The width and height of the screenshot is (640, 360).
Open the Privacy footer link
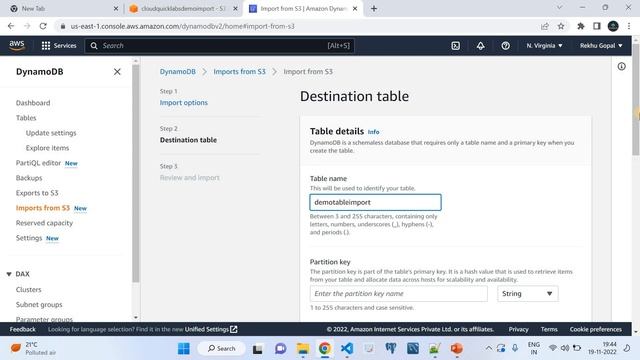[x=518, y=329]
